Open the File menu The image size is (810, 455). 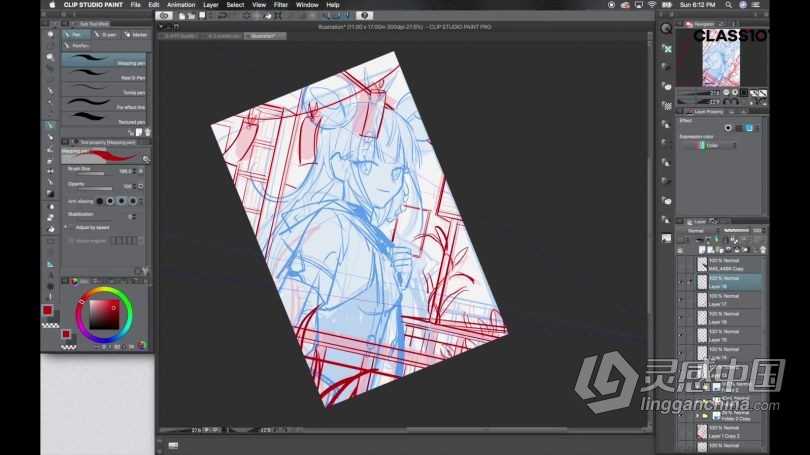point(135,5)
